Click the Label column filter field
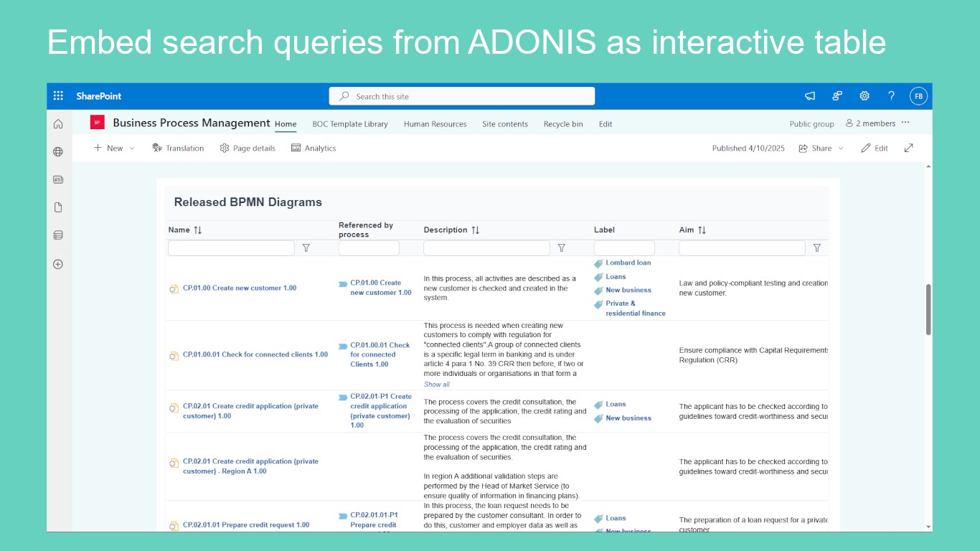 624,248
